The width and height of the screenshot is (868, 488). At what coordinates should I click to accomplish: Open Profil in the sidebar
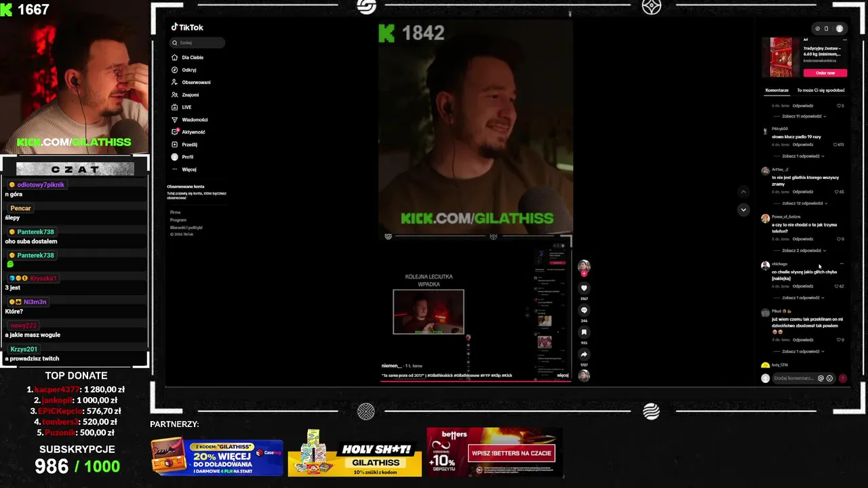click(182, 157)
